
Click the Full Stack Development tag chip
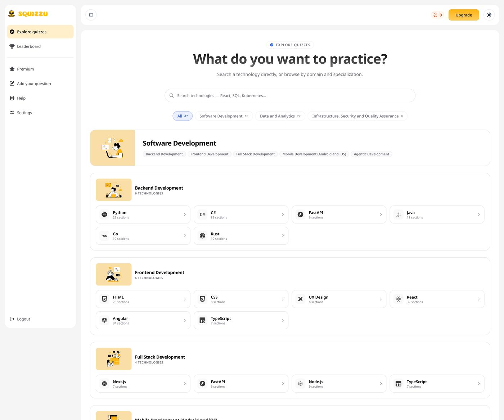[255, 154]
